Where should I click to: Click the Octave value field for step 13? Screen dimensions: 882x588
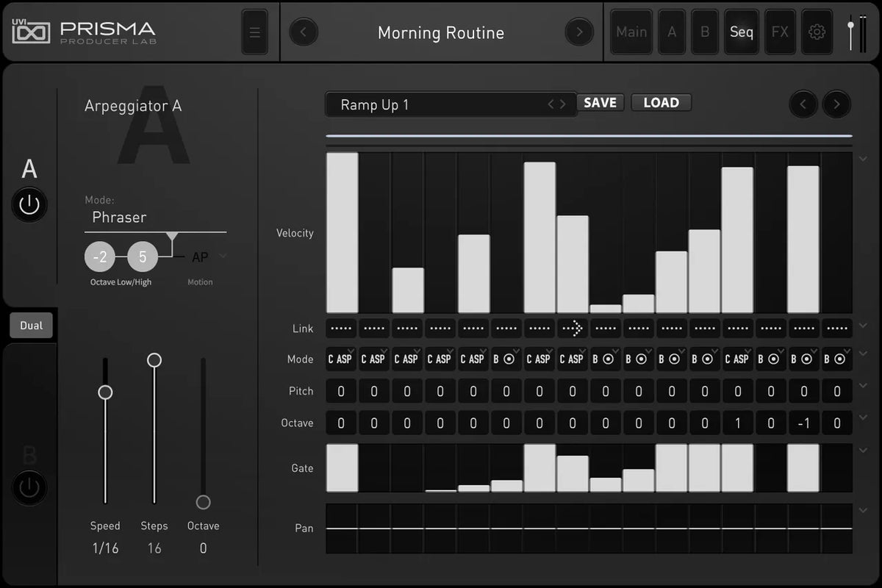tap(737, 423)
